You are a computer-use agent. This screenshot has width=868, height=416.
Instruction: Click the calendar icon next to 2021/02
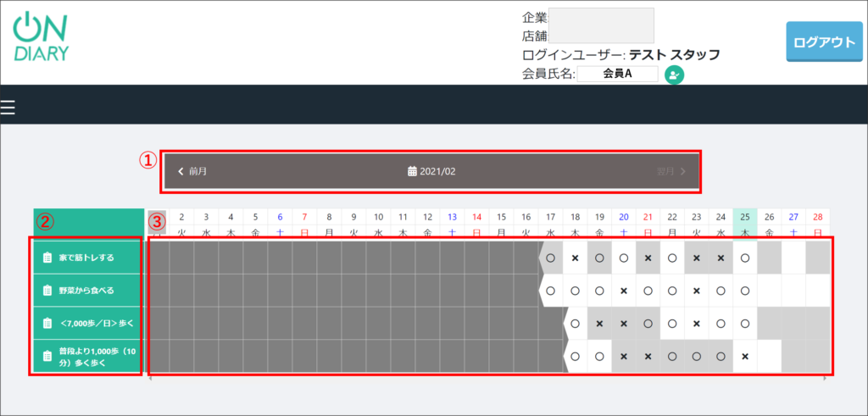pyautogui.click(x=412, y=171)
